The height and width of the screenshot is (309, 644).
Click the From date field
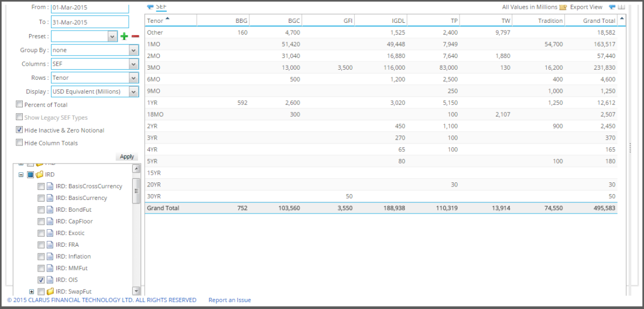click(x=90, y=8)
